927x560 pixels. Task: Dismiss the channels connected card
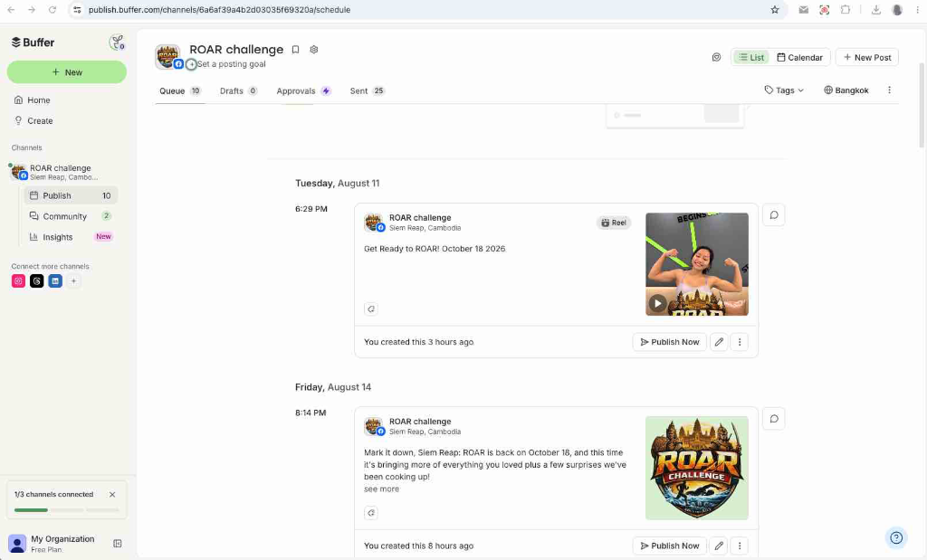[112, 495]
